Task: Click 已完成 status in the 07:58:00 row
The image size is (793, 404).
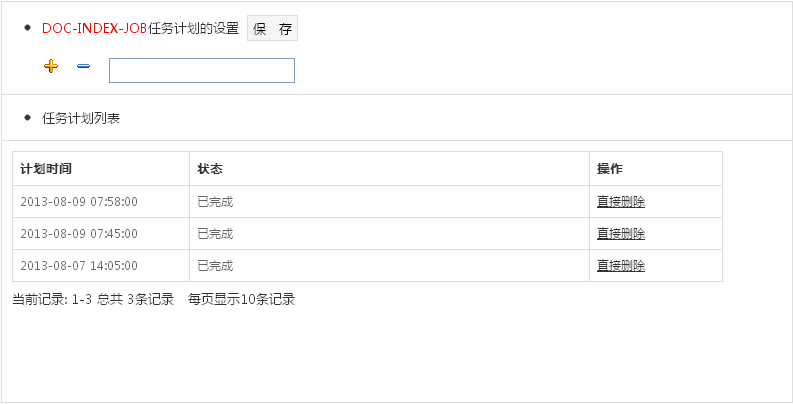Action: [x=215, y=202]
